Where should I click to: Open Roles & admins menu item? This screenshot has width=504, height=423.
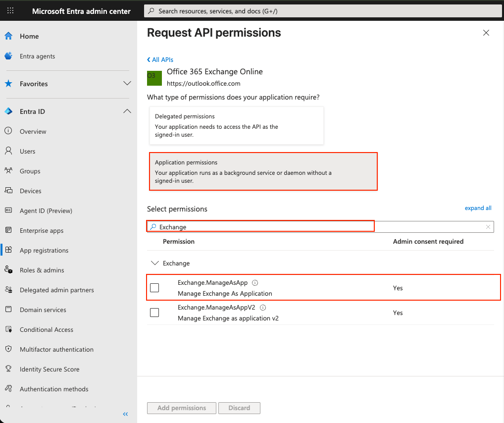tap(42, 270)
